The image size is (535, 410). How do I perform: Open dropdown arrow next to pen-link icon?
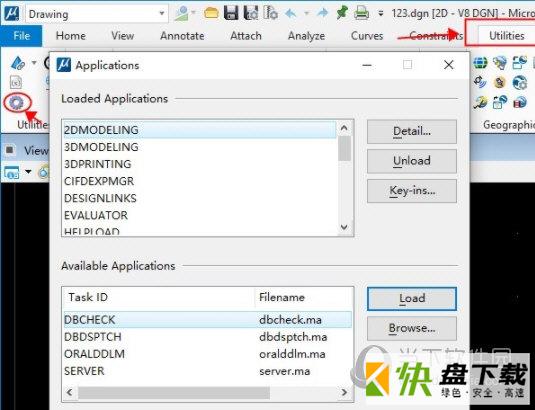click(34, 63)
